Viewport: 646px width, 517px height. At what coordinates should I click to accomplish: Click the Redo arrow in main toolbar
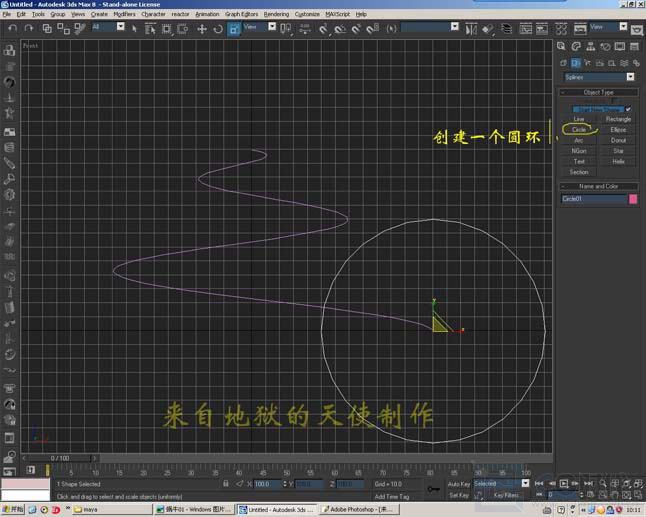(28, 28)
